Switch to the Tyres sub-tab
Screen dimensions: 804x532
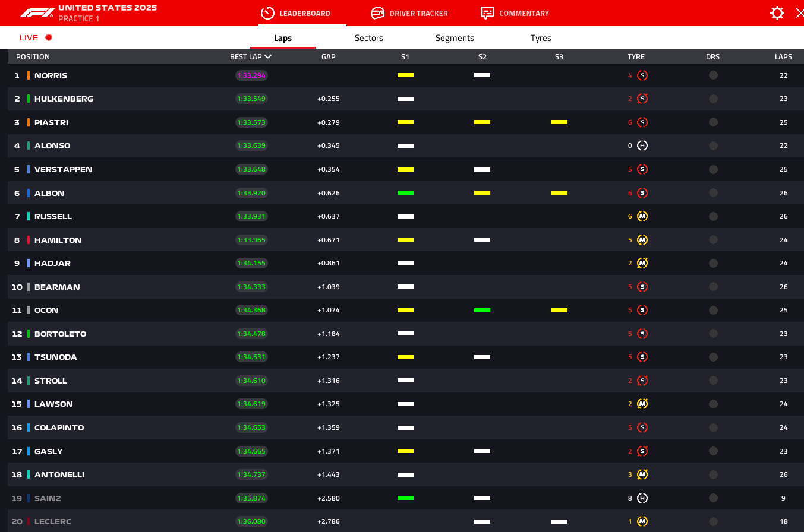coord(541,38)
